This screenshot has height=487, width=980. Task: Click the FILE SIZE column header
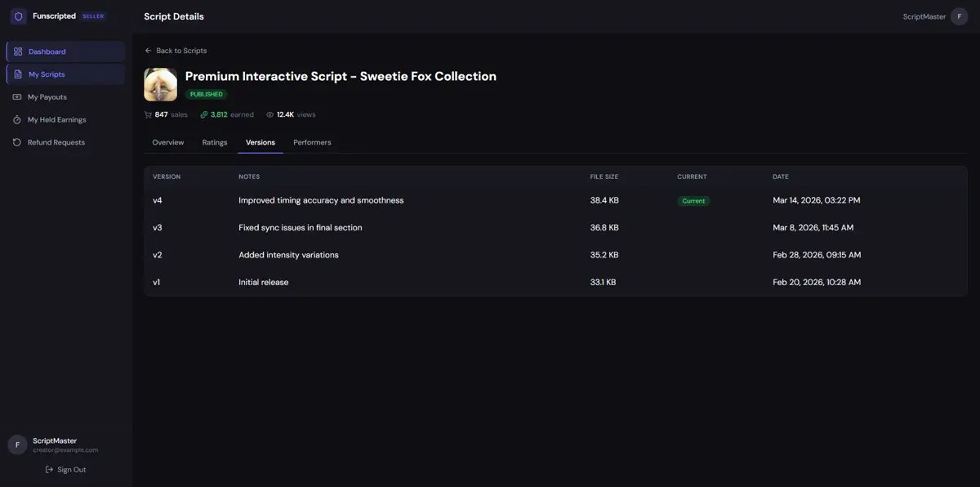click(604, 176)
